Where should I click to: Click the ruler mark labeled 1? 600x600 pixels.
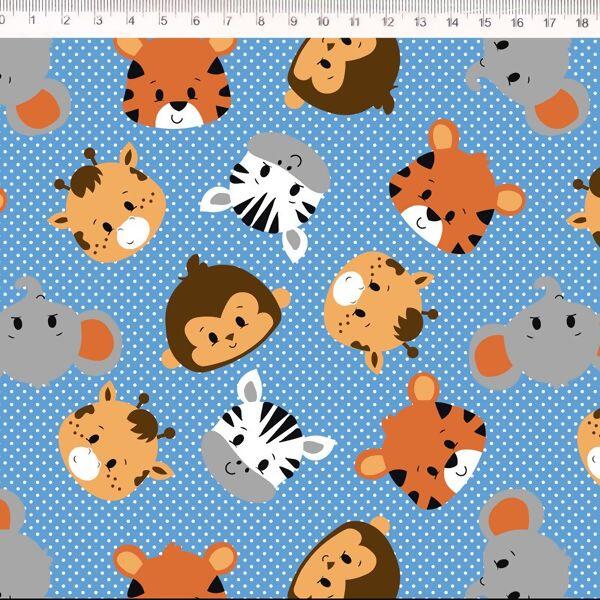click(33, 20)
